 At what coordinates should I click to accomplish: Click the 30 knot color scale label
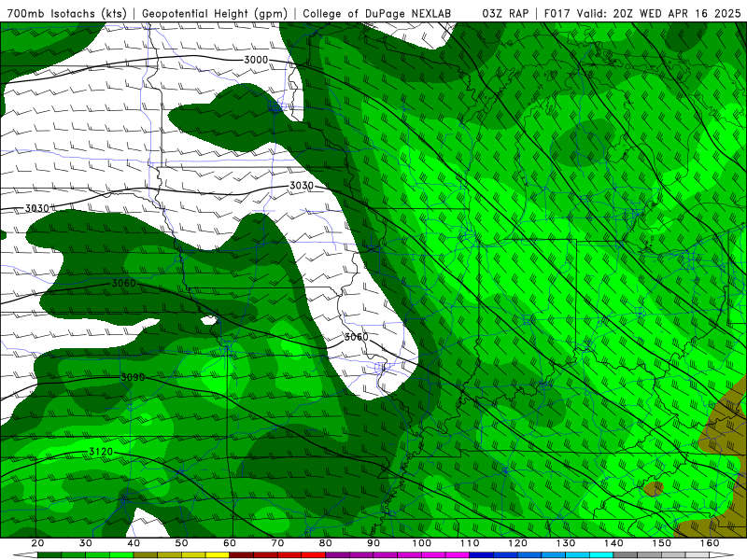point(86,543)
